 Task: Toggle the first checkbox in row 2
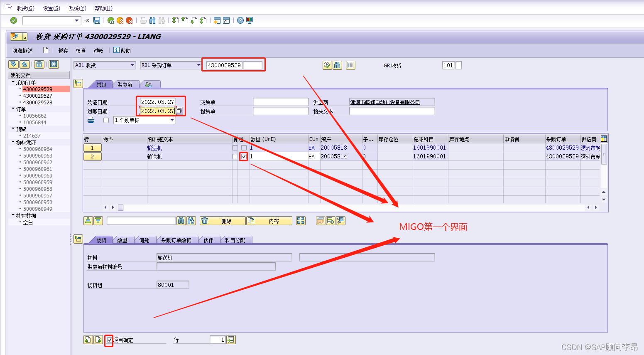click(235, 157)
